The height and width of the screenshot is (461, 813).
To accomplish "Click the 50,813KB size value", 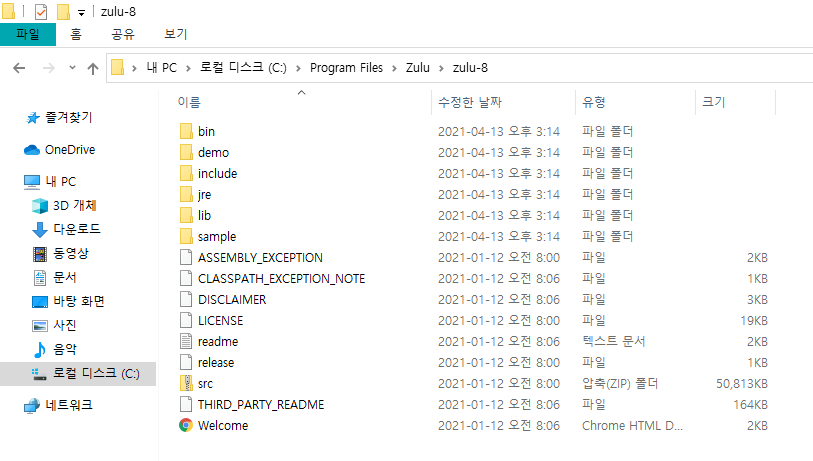I will coord(741,384).
